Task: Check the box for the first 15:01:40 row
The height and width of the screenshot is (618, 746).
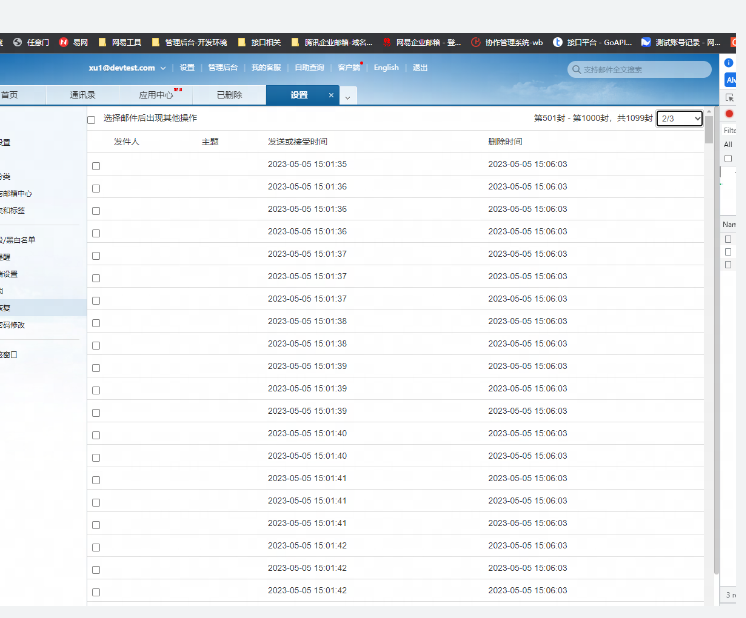Action: (x=96, y=434)
